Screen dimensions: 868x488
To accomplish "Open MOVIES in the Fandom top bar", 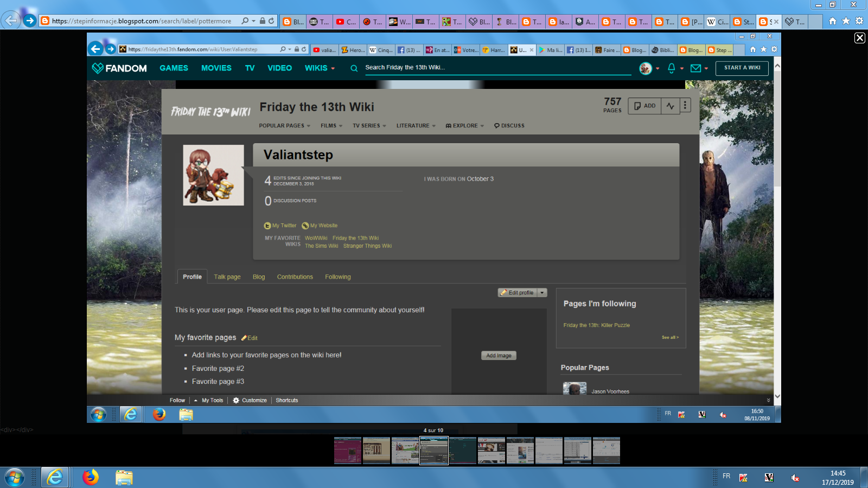I will [x=216, y=68].
